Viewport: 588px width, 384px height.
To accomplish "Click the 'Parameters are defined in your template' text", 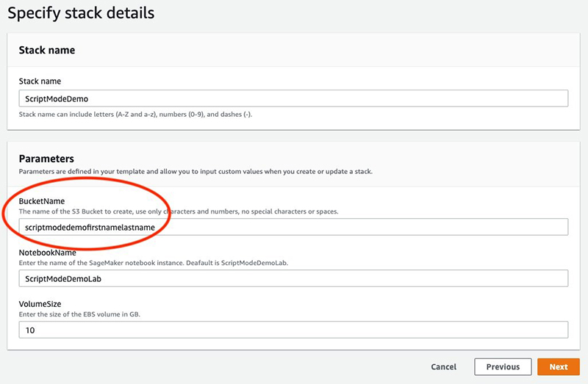I will coord(196,172).
